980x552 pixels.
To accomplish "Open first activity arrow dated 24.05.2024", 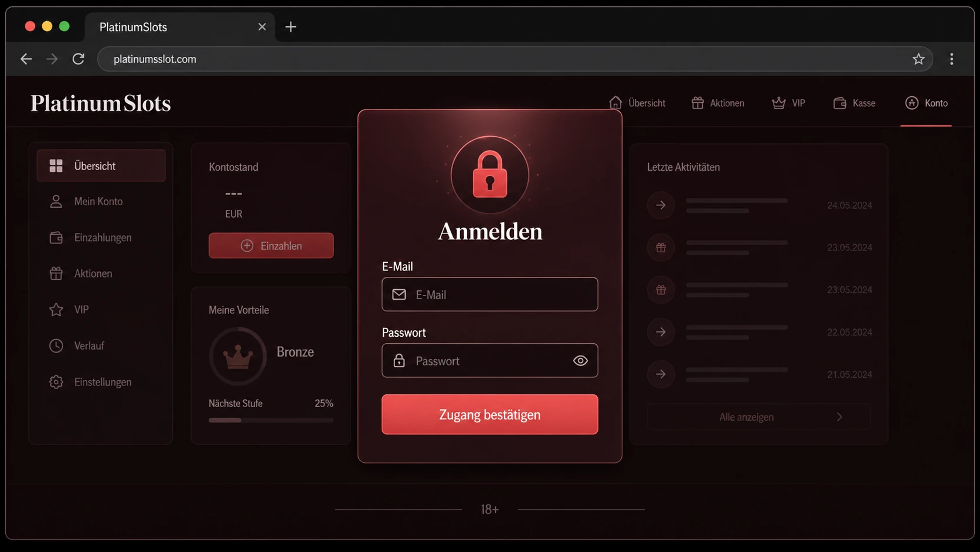I will 661,205.
